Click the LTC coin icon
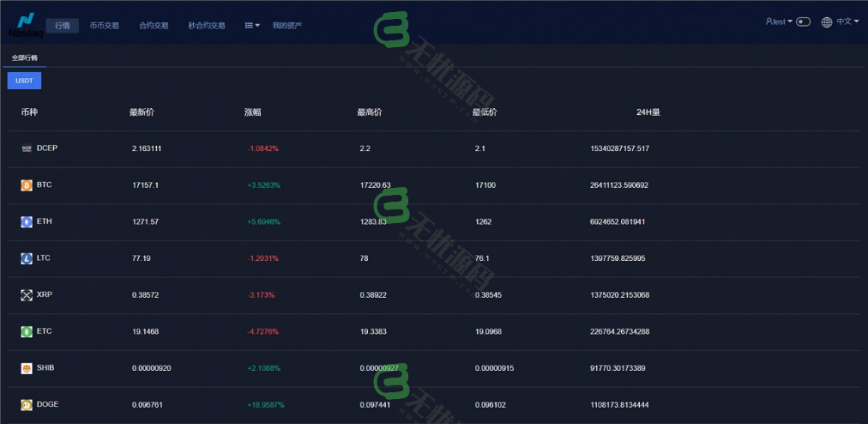The image size is (868, 424). [x=27, y=258]
